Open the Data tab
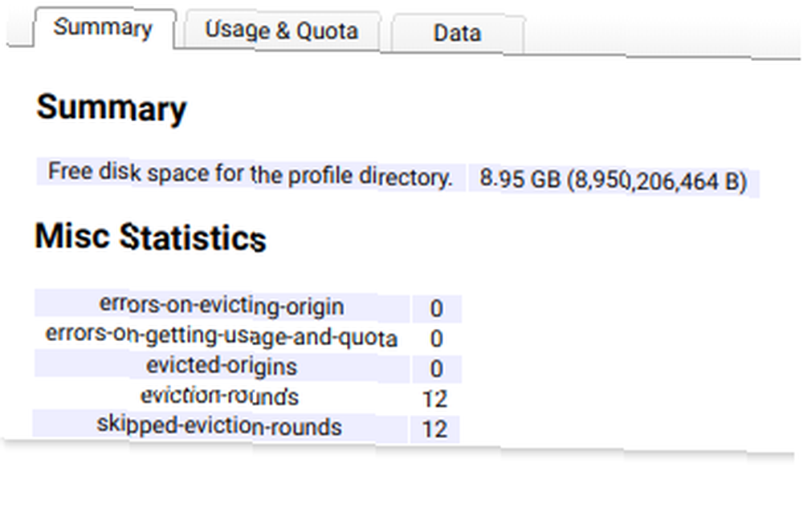The height and width of the screenshot is (532, 803). coord(458,34)
